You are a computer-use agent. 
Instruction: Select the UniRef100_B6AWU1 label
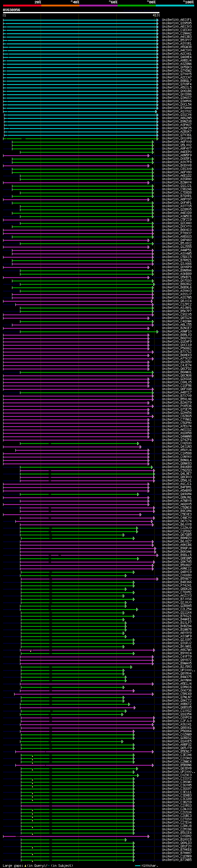point(176,372)
